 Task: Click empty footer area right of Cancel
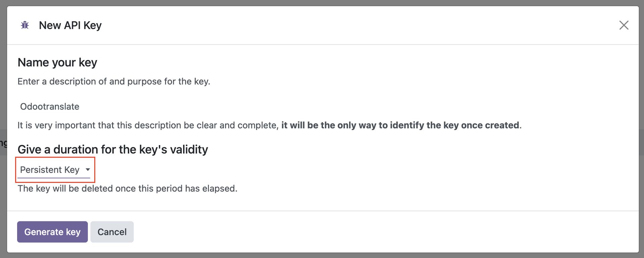click(x=369, y=232)
